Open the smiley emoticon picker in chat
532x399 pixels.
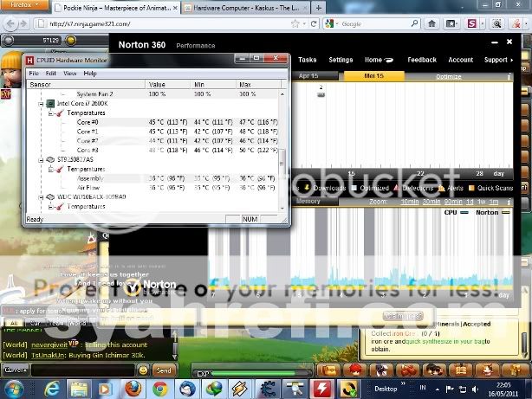tap(143, 370)
